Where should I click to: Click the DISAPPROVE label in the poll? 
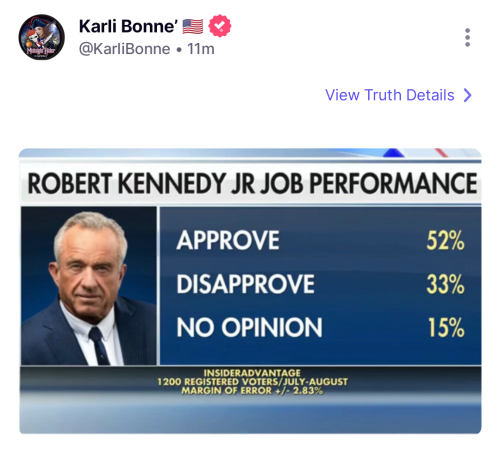[x=246, y=284]
